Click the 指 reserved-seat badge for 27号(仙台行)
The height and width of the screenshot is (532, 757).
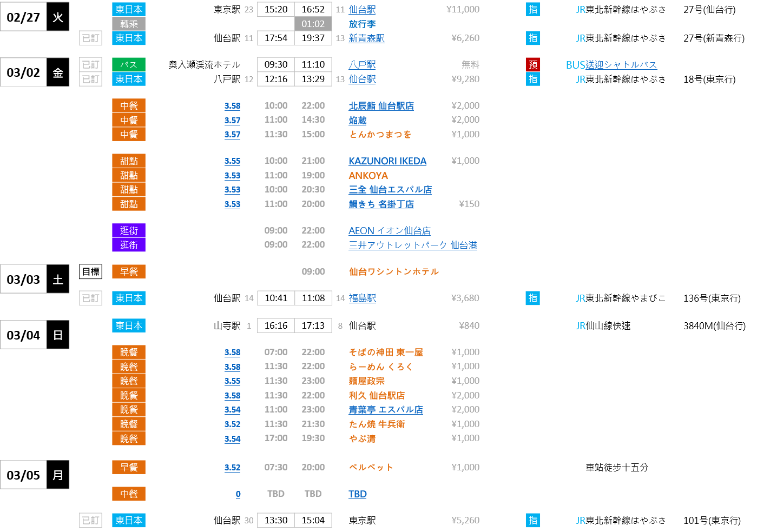tap(533, 9)
